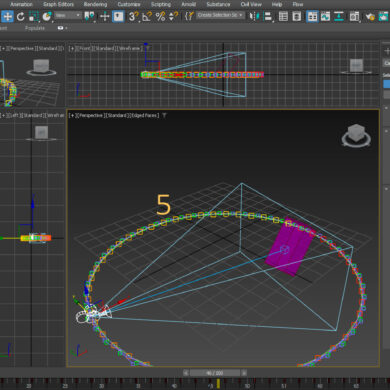Open the Create tab plus icon in command panel
The height and width of the screenshot is (390, 390).
click(387, 51)
